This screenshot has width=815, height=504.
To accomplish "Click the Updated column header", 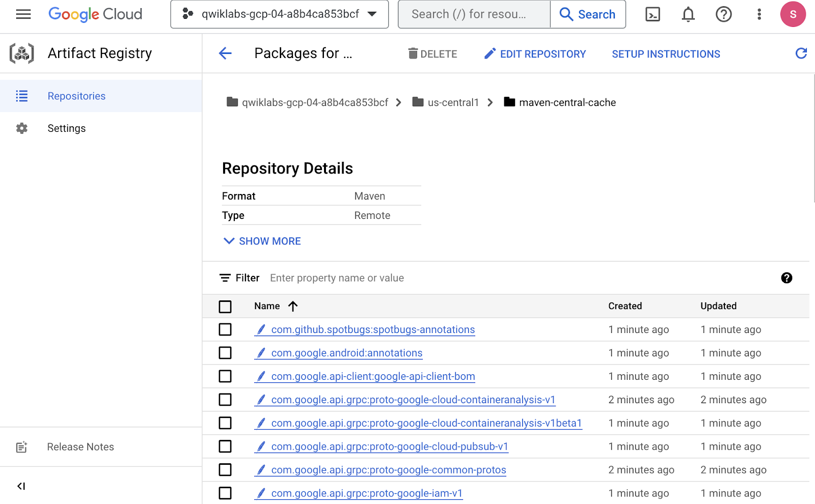I will coord(718,306).
